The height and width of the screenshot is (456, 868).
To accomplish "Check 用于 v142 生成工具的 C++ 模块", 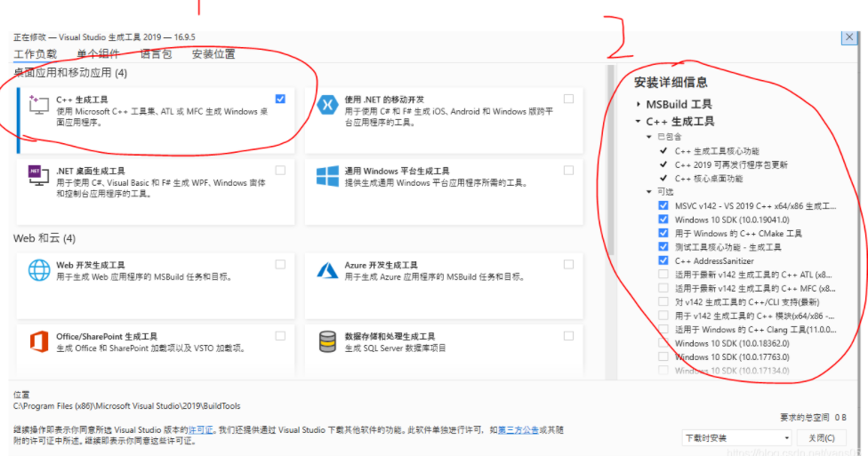I will tap(663, 316).
